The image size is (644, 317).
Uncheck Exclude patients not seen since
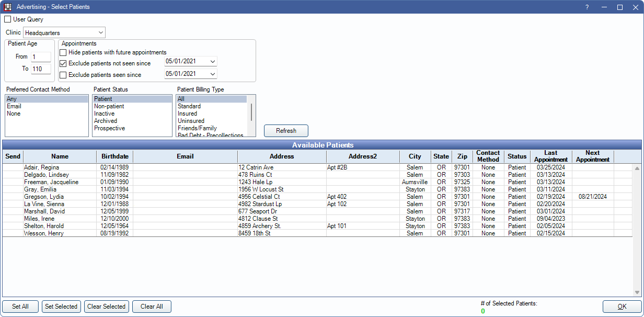[63, 63]
